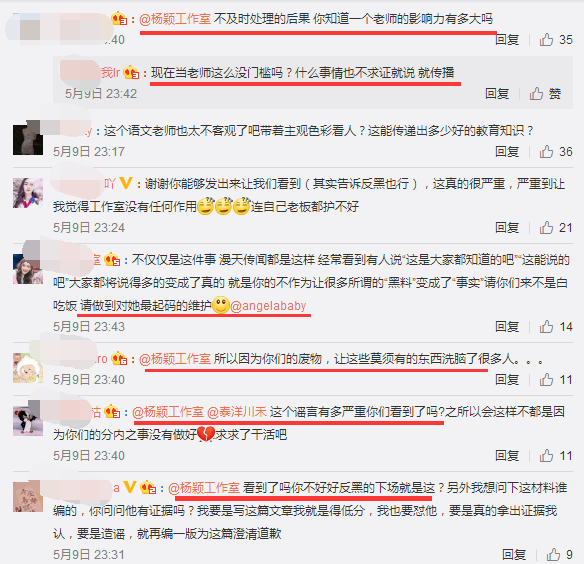Like the 23:31 comment with 9 likes
The width and height of the screenshot is (584, 564).
[x=559, y=555]
